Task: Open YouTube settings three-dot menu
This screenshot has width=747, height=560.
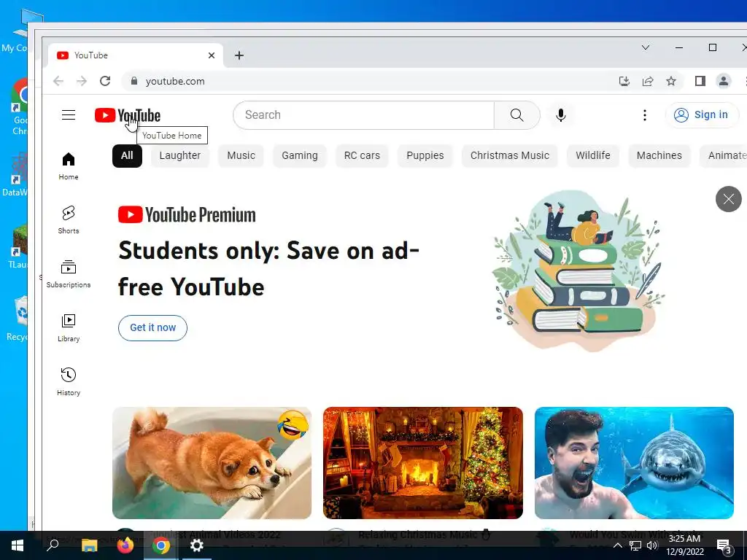Action: [x=645, y=114]
